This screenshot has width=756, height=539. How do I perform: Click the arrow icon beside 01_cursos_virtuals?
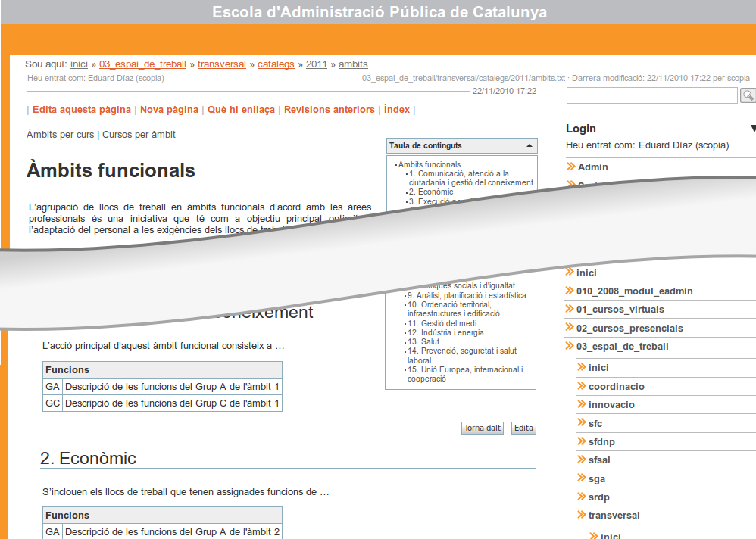[570, 310]
